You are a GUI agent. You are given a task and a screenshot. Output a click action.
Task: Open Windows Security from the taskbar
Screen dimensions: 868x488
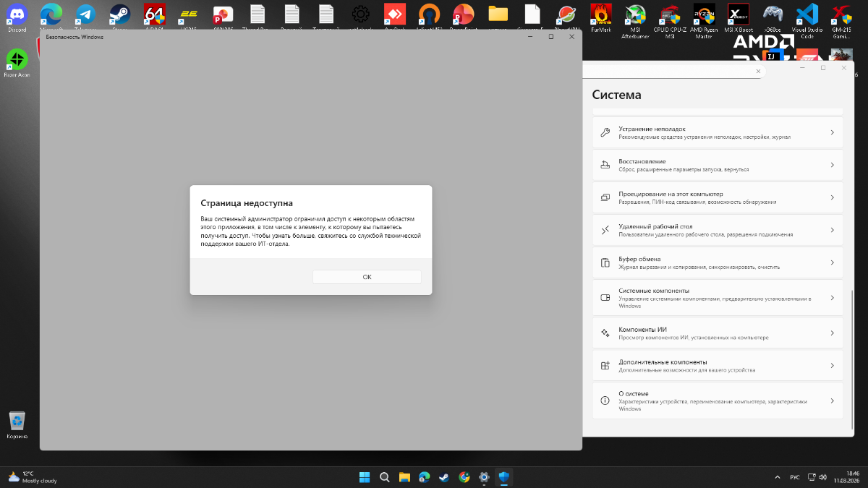pyautogui.click(x=504, y=477)
